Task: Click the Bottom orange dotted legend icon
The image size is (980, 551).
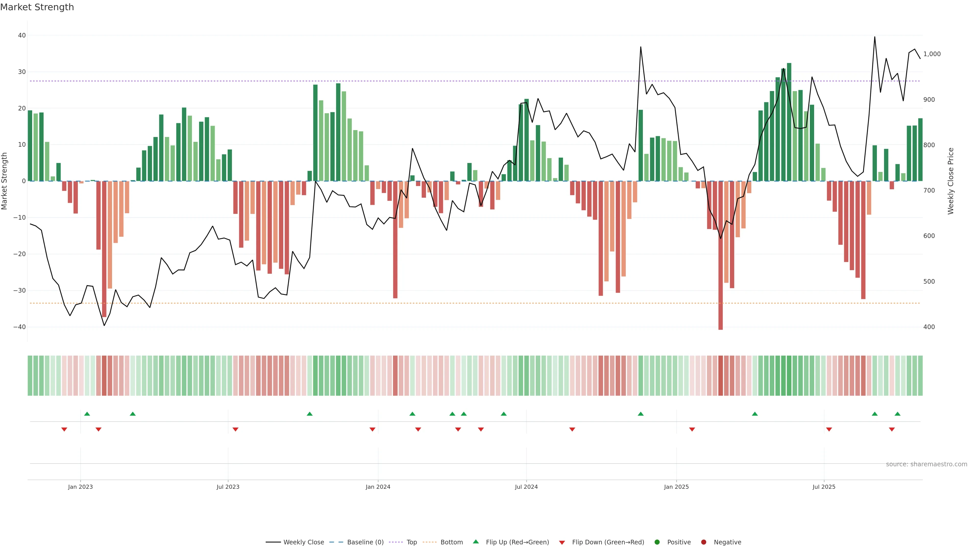Action: [430, 542]
